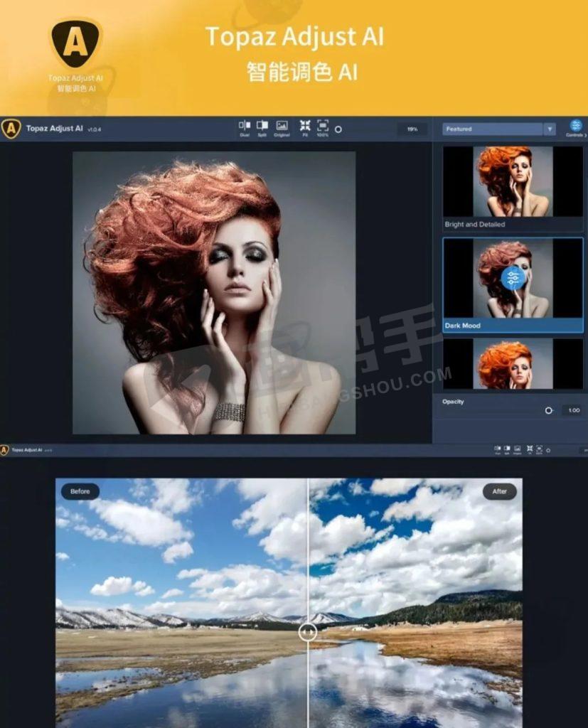Open the Controls panel icon
The height and width of the screenshot is (728, 588).
click(x=576, y=128)
